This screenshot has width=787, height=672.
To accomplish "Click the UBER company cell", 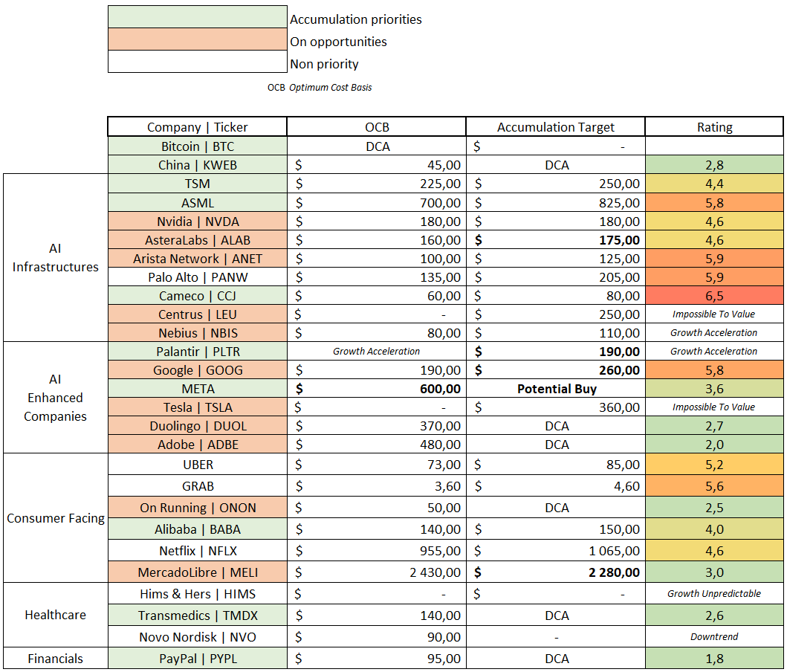I will pos(197,464).
